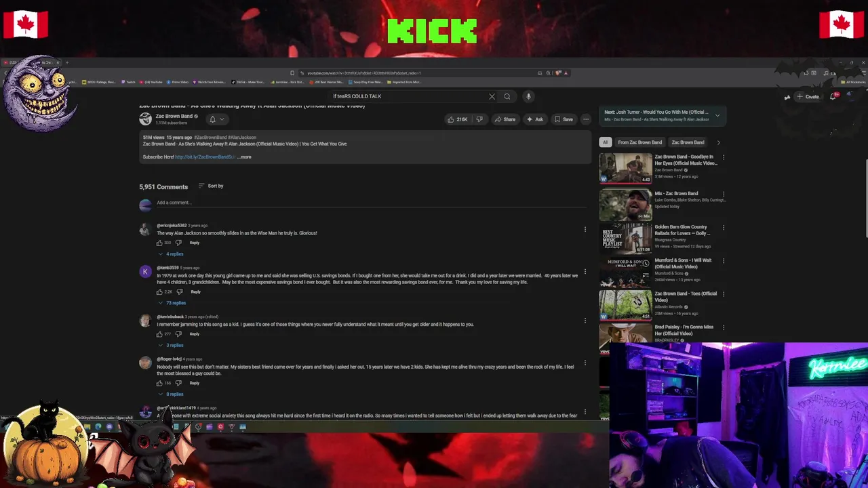Open menu for 'Goodbye In Her Eyes' suggestion

point(724,157)
